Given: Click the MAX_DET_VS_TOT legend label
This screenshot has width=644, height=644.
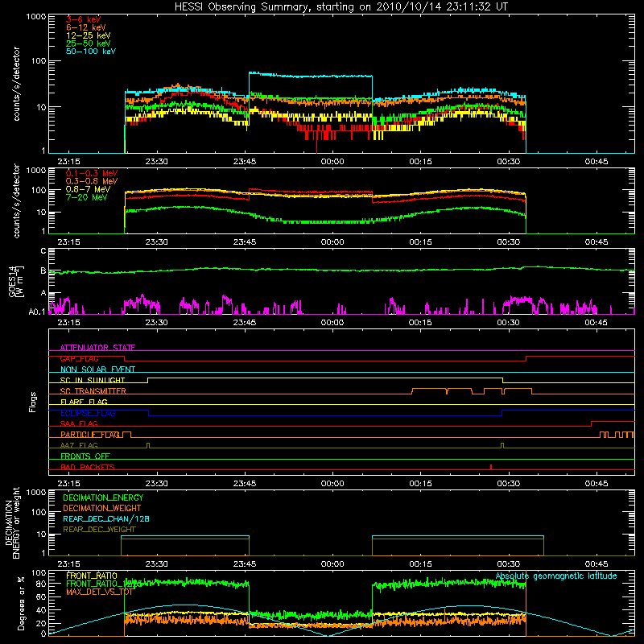Looking at the screenshot, I should click(99, 592).
